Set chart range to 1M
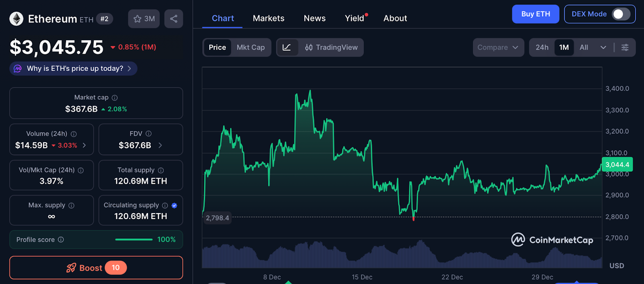Screen dimensions: 644x284 [x=564, y=47]
